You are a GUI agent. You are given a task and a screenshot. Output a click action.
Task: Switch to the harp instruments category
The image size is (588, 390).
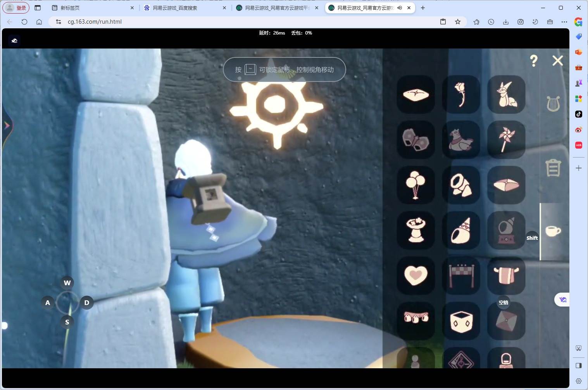pyautogui.click(x=553, y=104)
